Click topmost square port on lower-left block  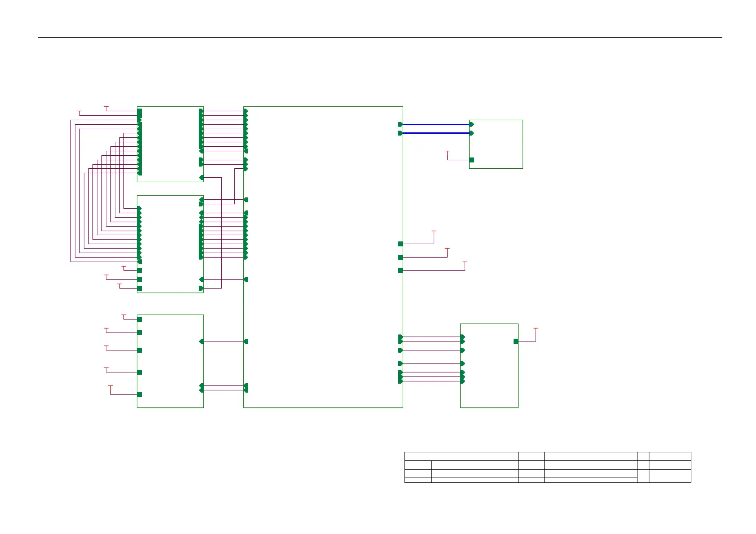tap(140, 319)
